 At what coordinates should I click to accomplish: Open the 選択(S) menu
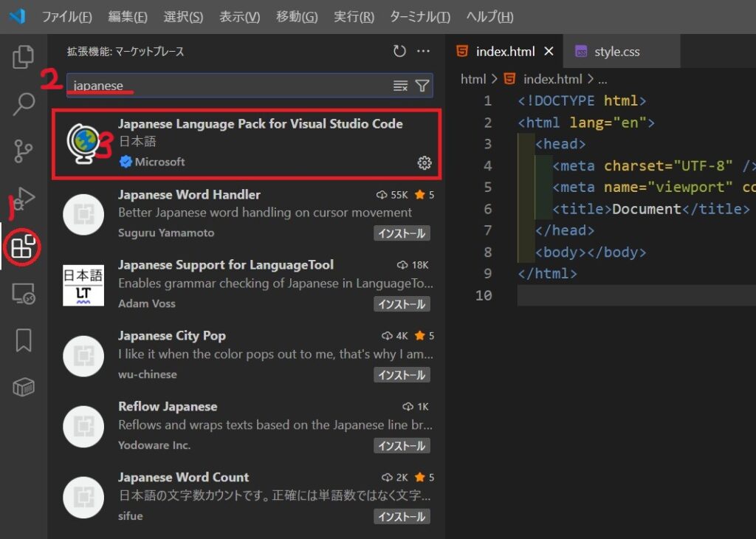pyautogui.click(x=183, y=17)
